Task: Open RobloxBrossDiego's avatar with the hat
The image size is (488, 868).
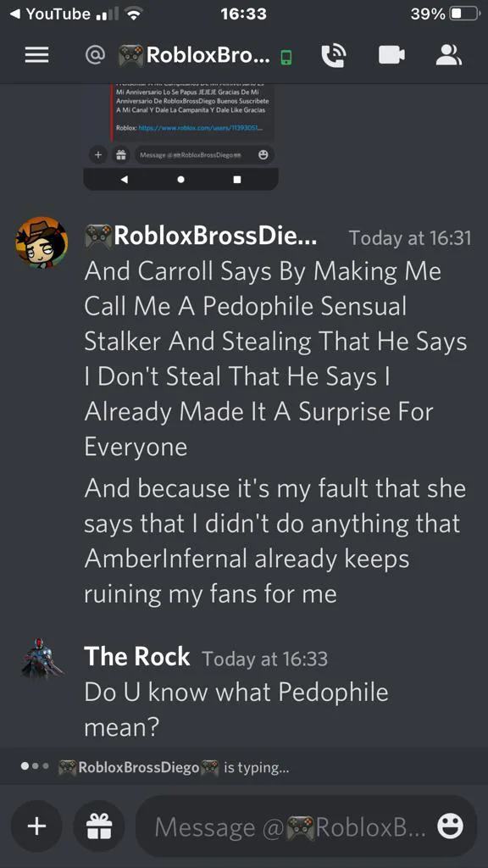Action: tap(42, 242)
